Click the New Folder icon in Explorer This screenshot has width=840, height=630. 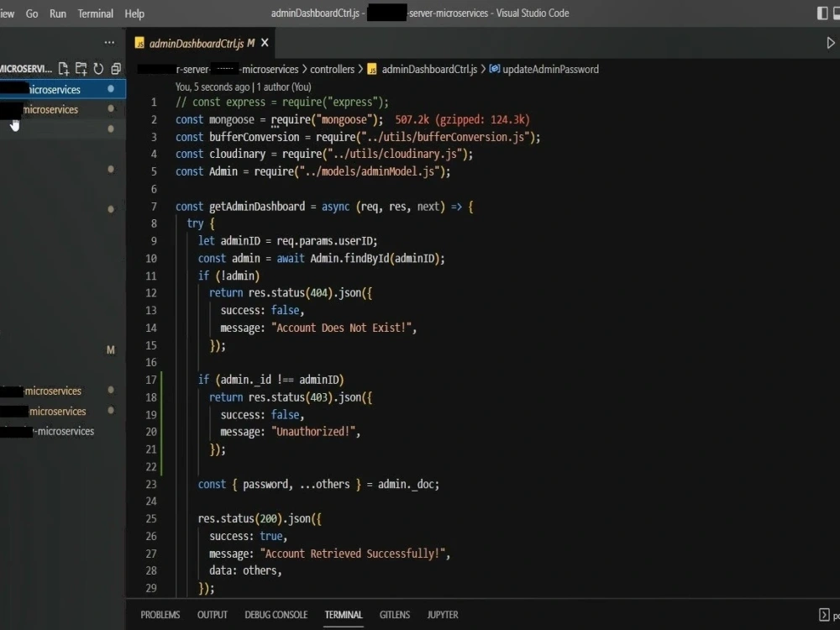pos(81,69)
